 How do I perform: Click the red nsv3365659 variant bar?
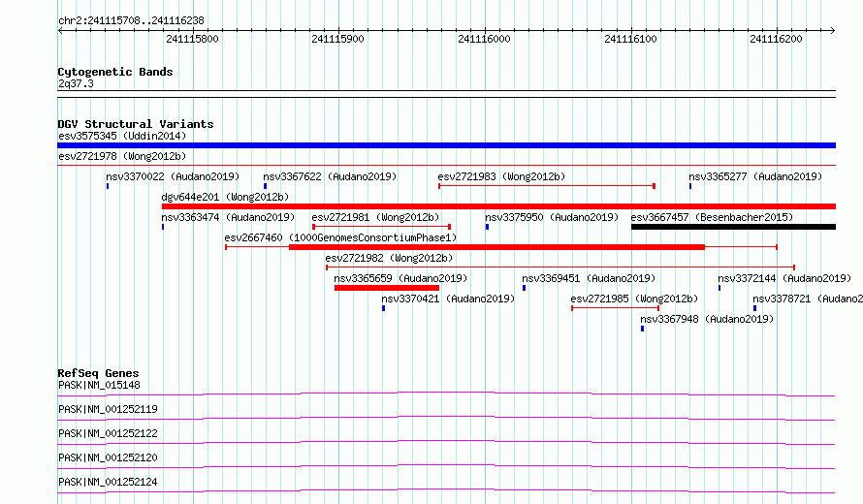(x=387, y=288)
